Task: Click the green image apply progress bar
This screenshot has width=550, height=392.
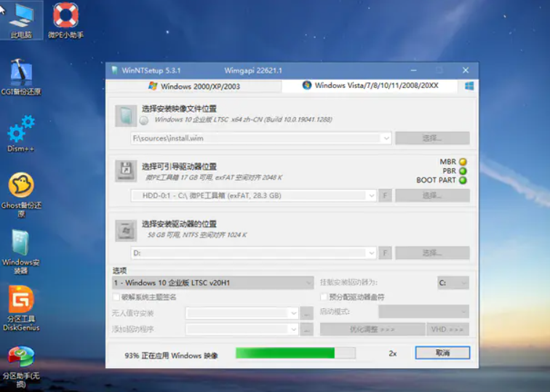Action: coord(295,353)
